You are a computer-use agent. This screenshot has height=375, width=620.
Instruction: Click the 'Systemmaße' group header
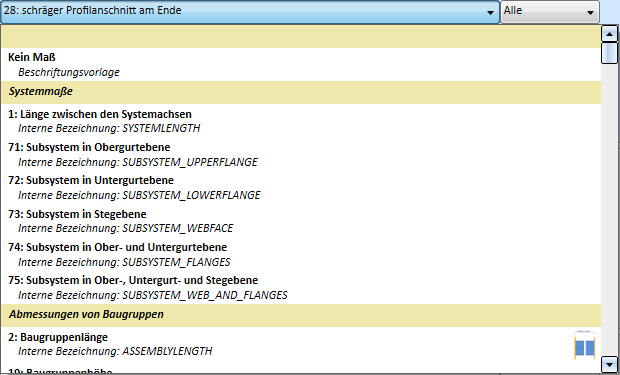(301, 92)
